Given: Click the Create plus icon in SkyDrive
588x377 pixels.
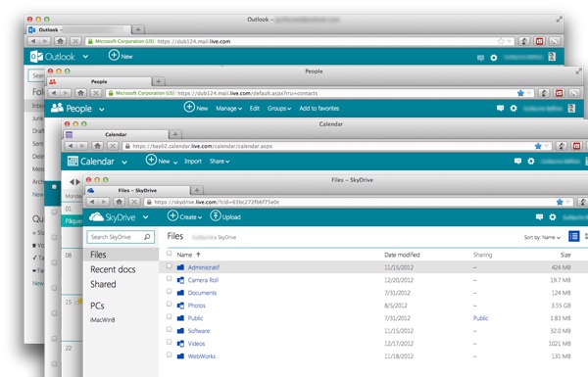Looking at the screenshot, I should tap(172, 215).
